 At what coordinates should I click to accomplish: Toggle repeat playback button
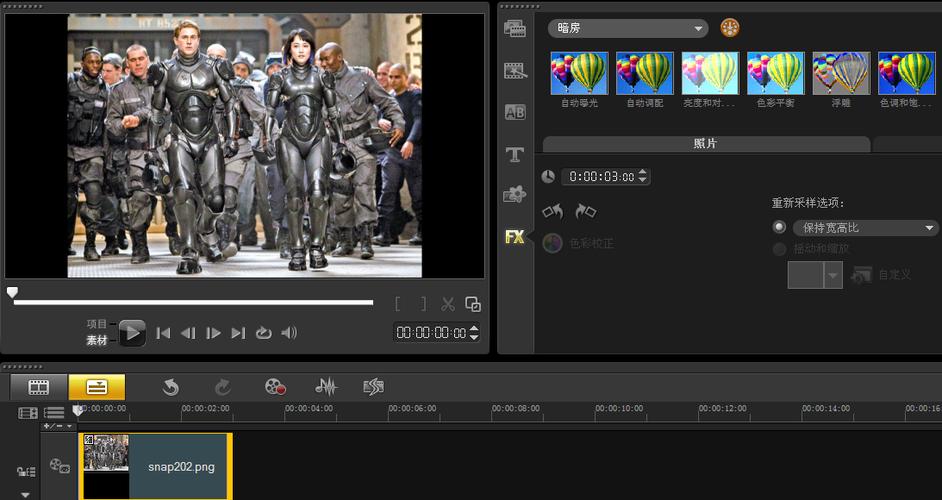point(264,333)
